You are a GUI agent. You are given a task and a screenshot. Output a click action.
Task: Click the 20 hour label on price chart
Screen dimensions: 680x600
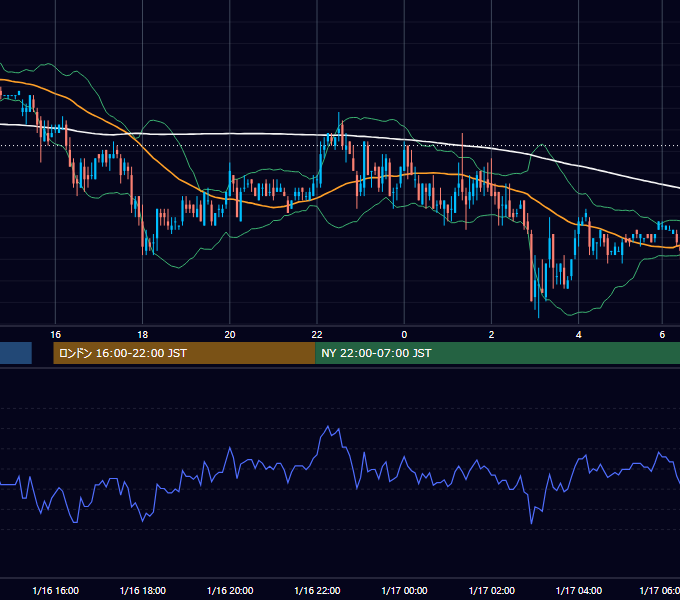[230, 335]
